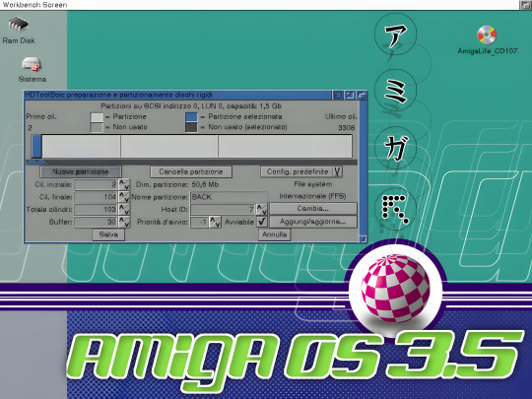Screen dimensions: 532x399
Task: Click Aggiungi/aggiorna... button
Action: pyautogui.click(x=313, y=222)
